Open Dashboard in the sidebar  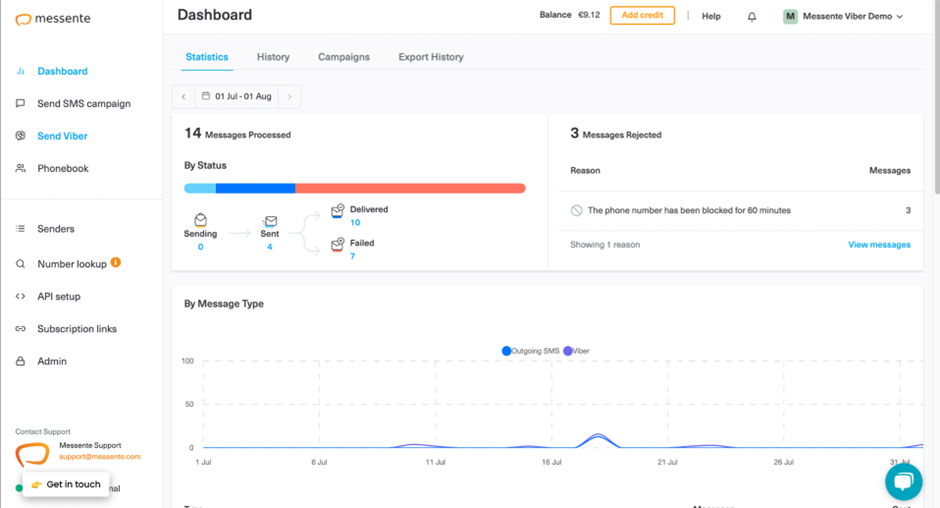click(x=62, y=71)
